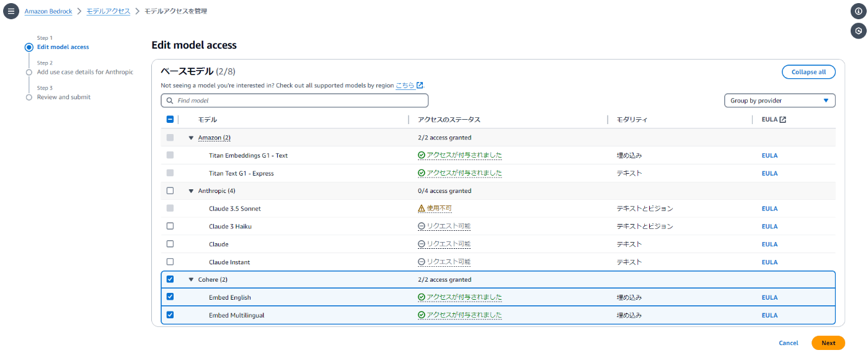Click the green check icon for Titan Text G1 - Express
The width and height of the screenshot is (868, 363).
point(422,173)
